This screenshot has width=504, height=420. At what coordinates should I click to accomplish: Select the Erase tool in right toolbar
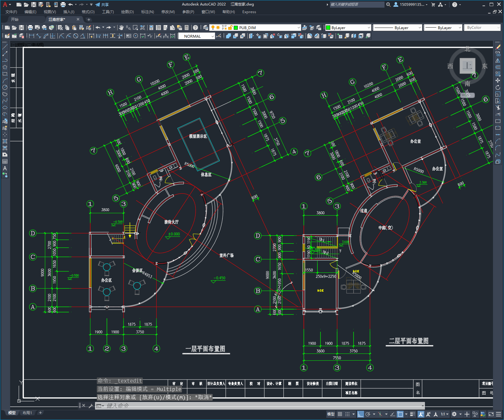click(498, 47)
